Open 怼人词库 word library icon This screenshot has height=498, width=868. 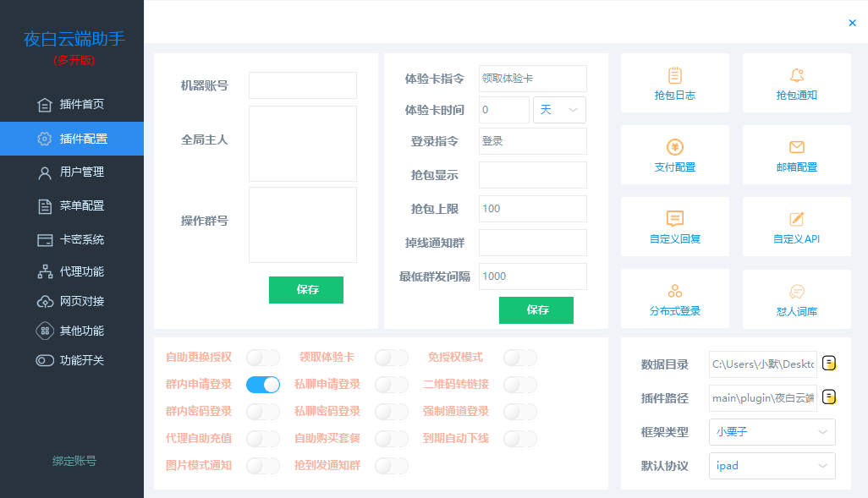tap(796, 293)
